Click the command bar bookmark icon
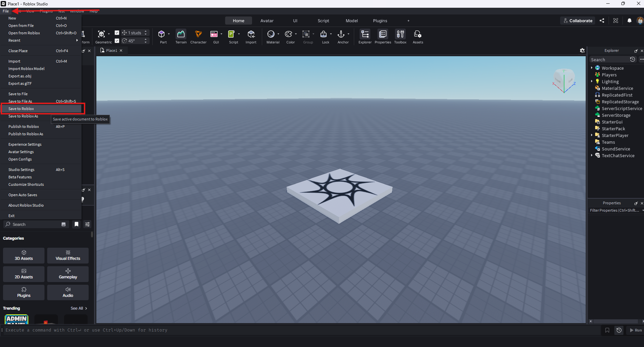 coord(607,330)
